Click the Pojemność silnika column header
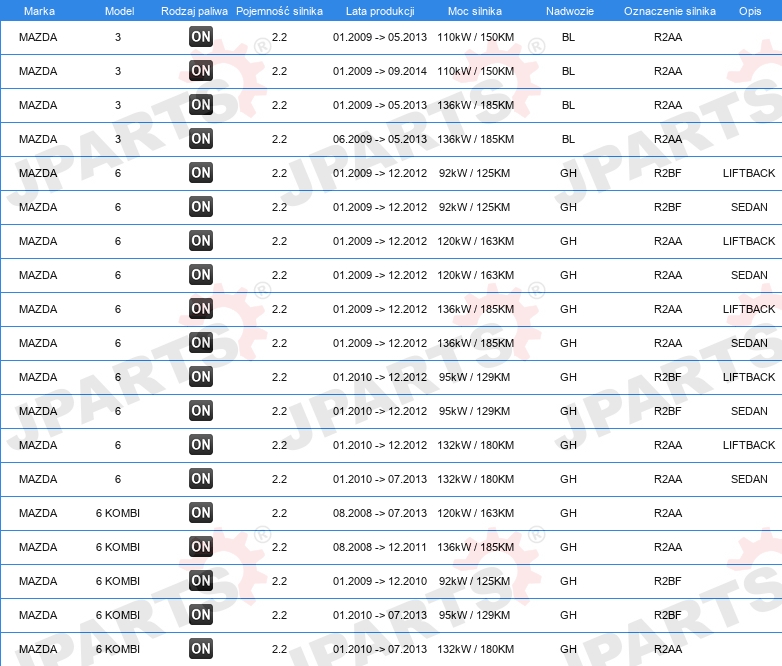This screenshot has width=782, height=666. pyautogui.click(x=279, y=11)
